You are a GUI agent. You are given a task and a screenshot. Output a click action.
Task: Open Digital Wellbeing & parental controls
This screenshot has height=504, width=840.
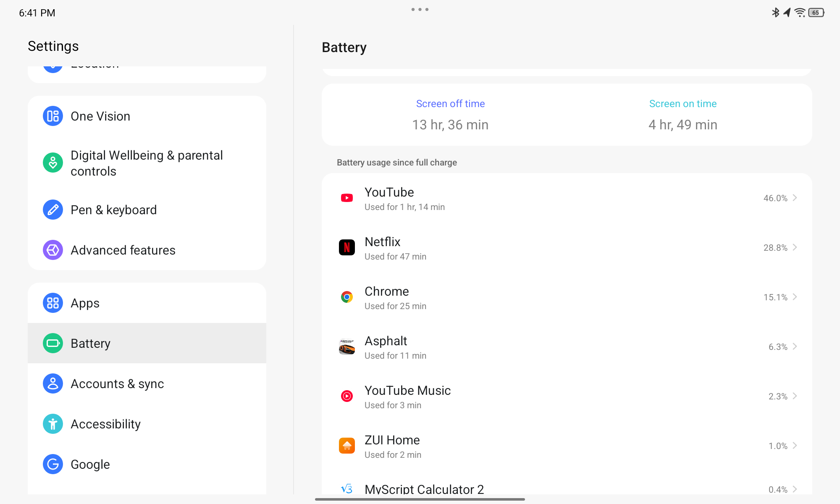[147, 163]
